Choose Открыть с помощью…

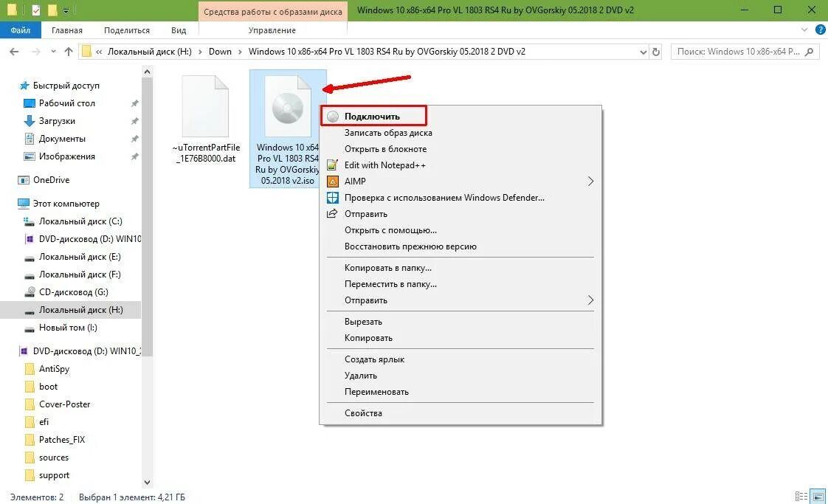pos(390,229)
